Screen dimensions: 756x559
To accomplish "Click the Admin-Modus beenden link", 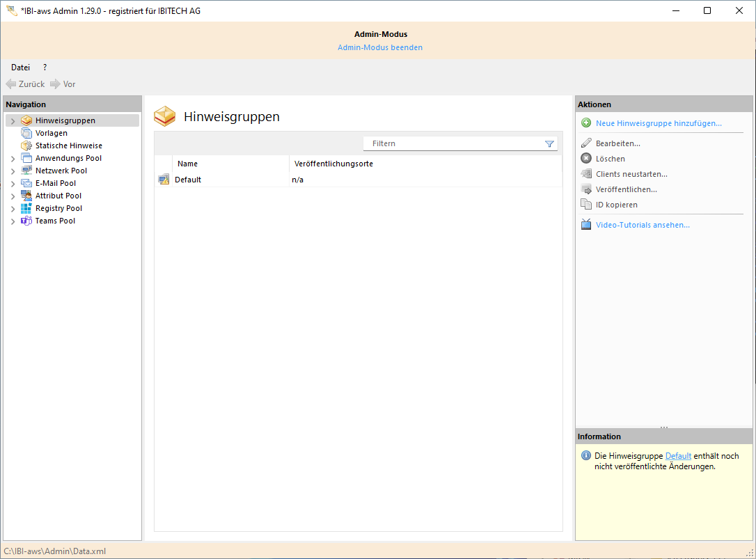I will pos(380,47).
